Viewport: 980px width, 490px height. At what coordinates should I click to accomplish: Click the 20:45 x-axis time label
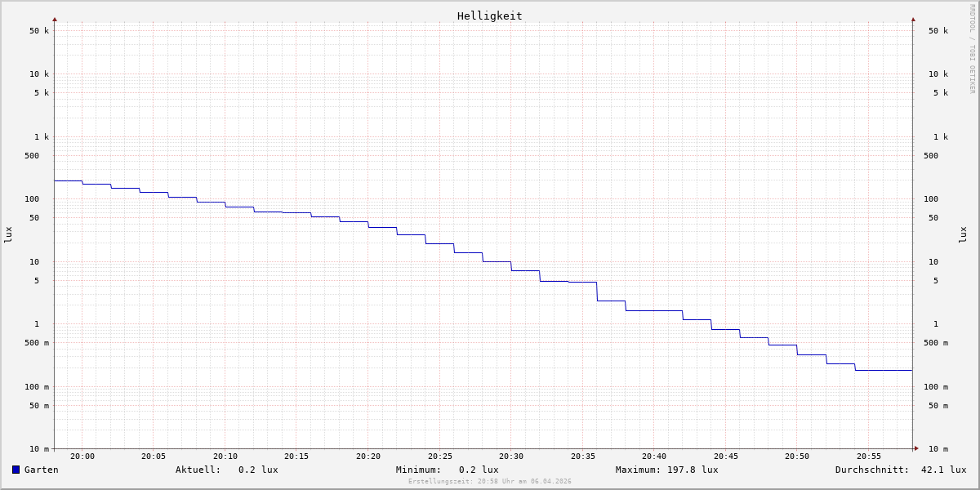[x=726, y=457]
